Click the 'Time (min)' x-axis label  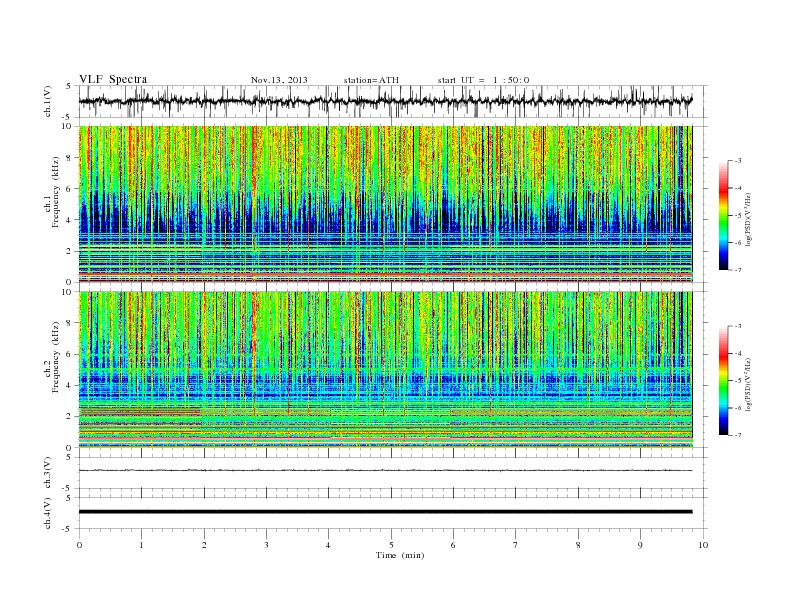[x=400, y=555]
